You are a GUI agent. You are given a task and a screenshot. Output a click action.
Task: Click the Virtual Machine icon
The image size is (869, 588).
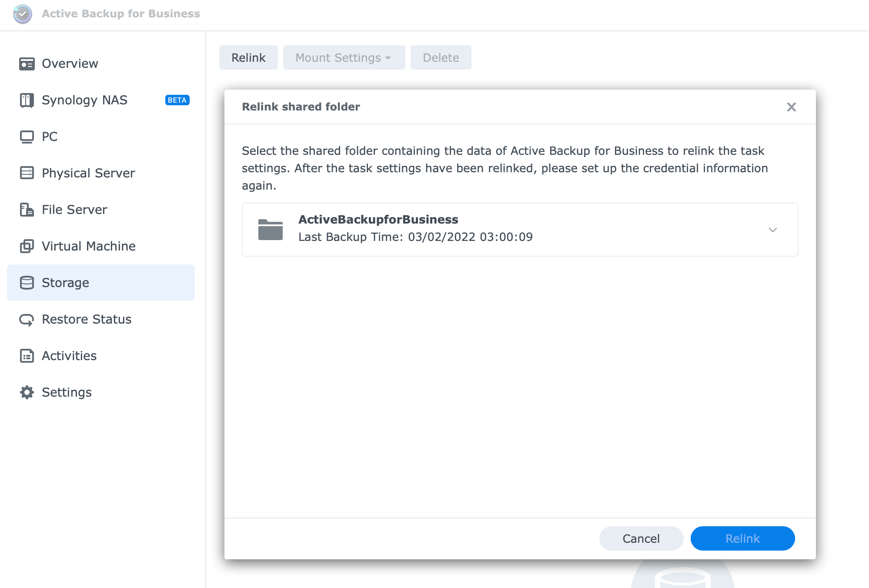click(27, 246)
